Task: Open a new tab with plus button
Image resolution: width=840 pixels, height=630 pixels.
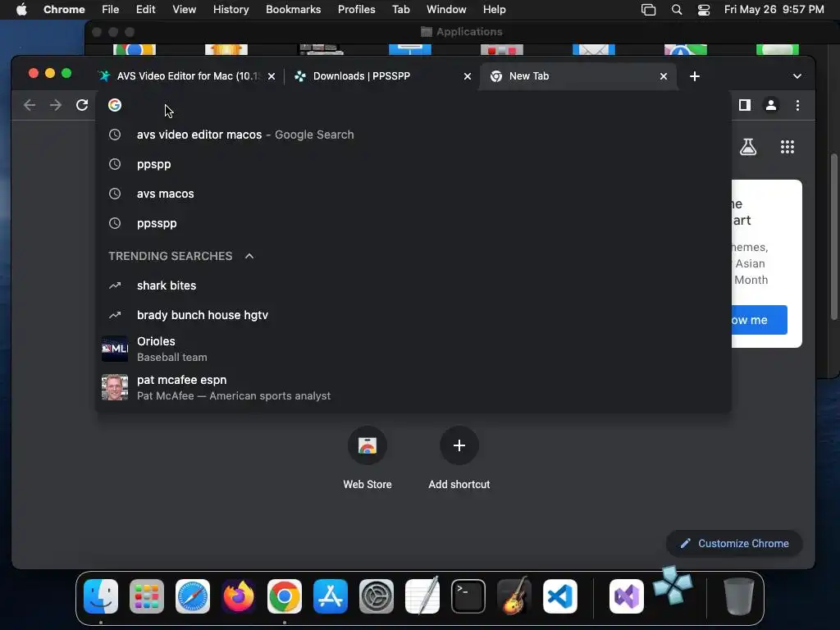Action: click(695, 76)
